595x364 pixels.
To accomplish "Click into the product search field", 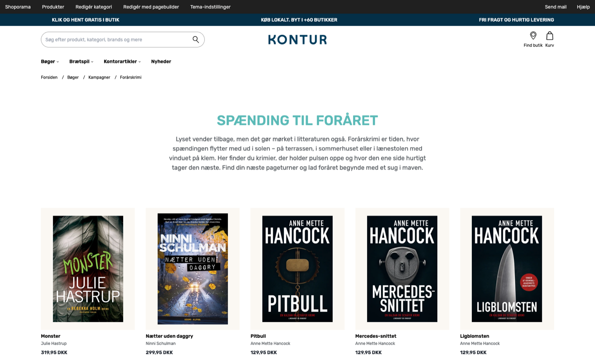I will pos(115,40).
